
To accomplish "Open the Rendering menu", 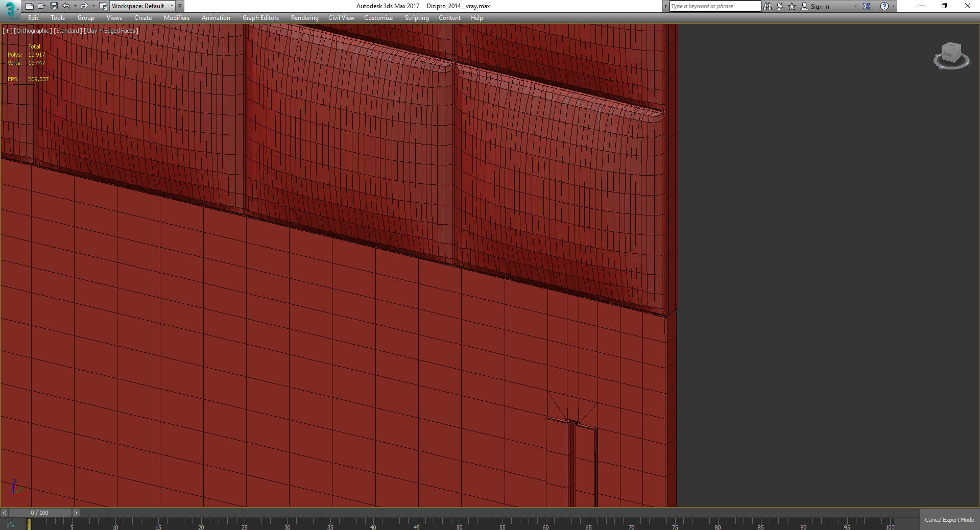I will pyautogui.click(x=305, y=18).
